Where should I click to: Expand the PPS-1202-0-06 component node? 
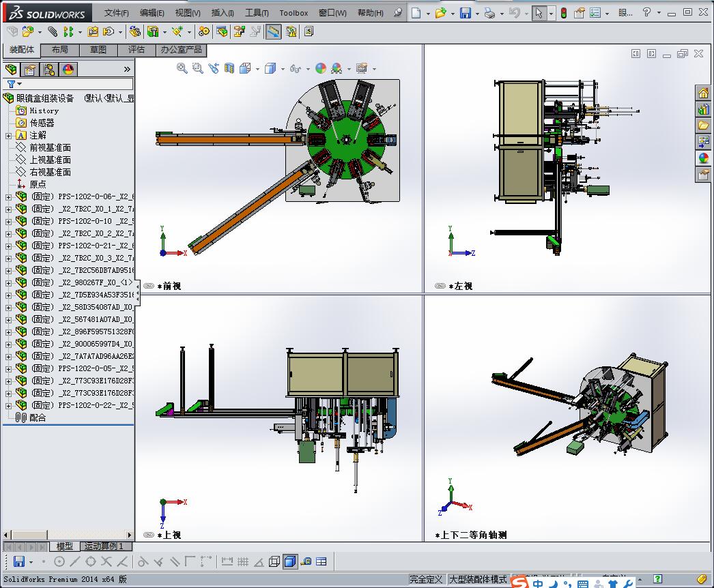pyautogui.click(x=8, y=197)
